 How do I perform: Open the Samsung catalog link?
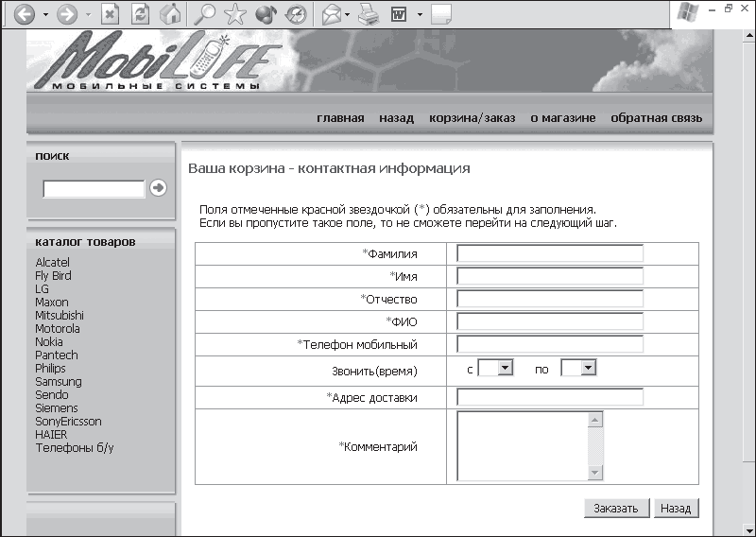point(59,382)
